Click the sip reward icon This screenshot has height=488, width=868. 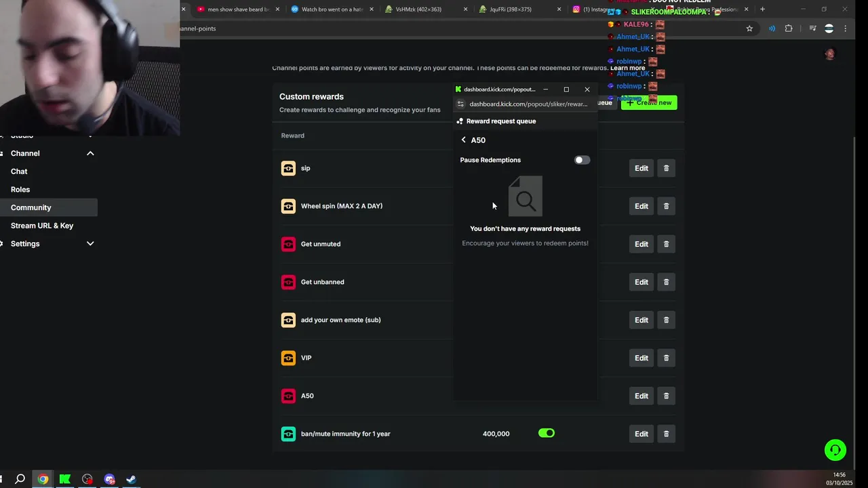(x=288, y=168)
